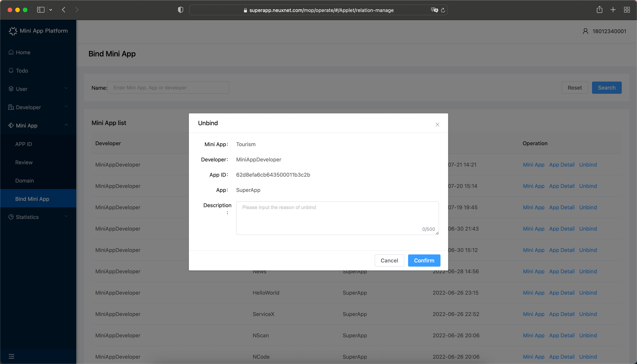Open a new tab with the plus icon
Image resolution: width=637 pixels, height=364 pixels.
coord(613,10)
